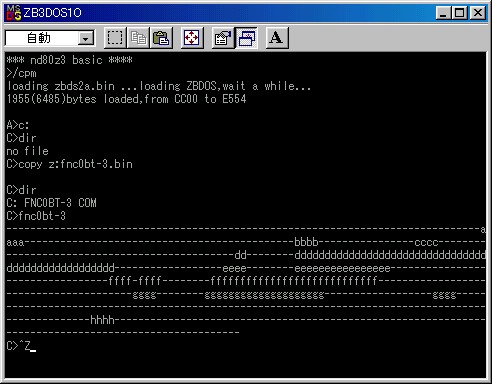Image resolution: width=492 pixels, height=384 pixels.
Task: Close the ZB3DOS10 window
Action: 477,13
